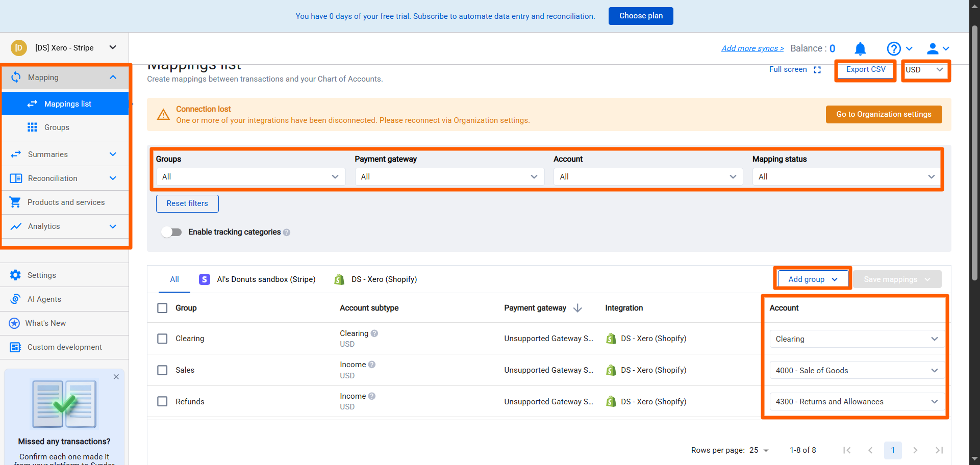Open the Payment gateway filter dropdown

449,176
